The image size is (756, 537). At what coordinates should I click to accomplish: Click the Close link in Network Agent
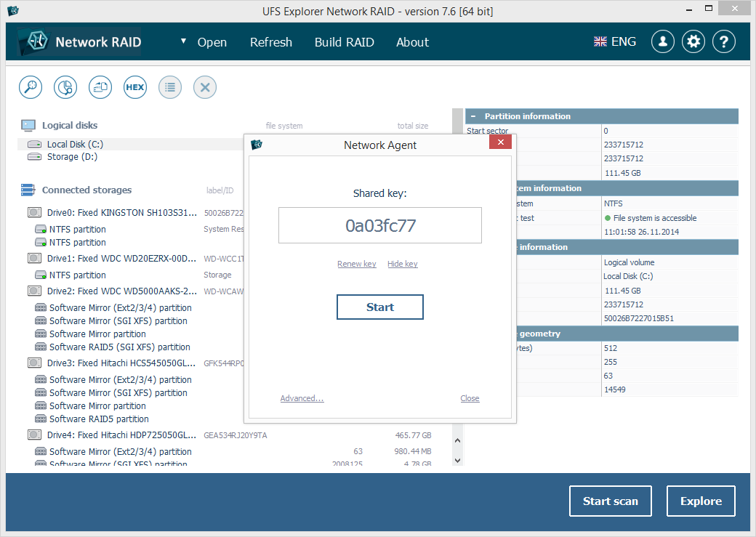tap(470, 398)
